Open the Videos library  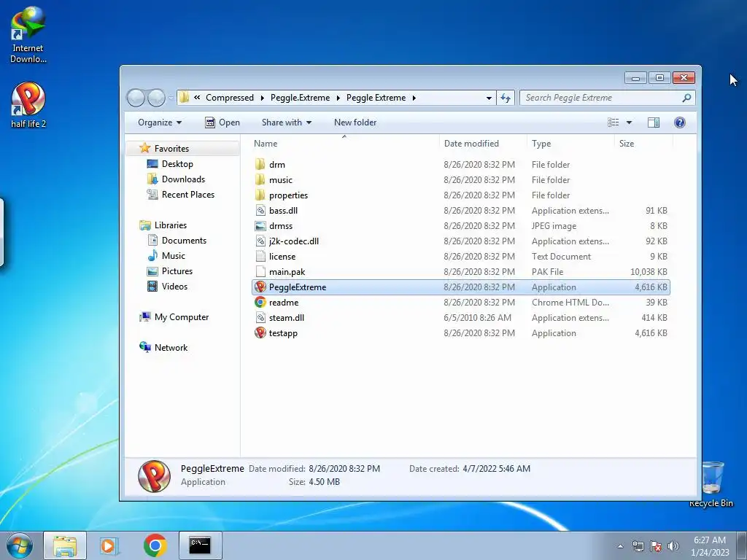[x=174, y=286]
